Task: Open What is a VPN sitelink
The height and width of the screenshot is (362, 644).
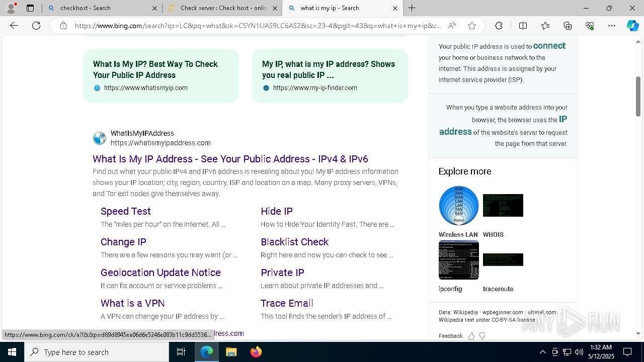Action: [x=133, y=303]
